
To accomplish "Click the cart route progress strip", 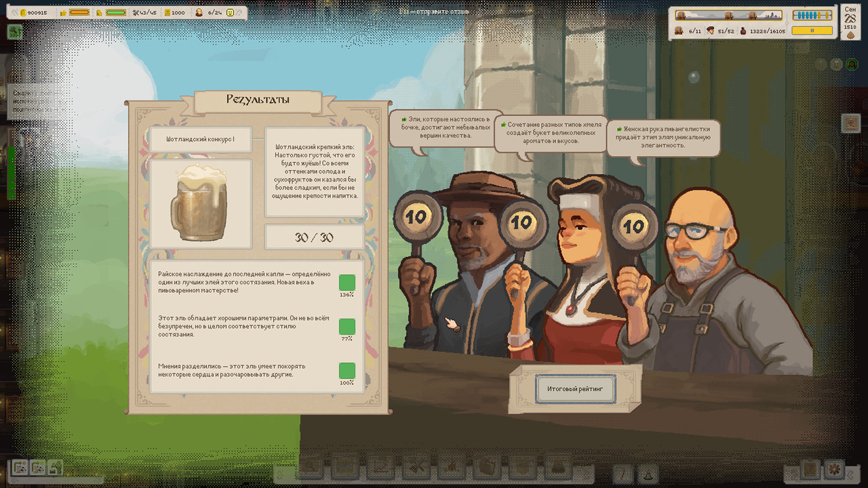I will coord(728,15).
